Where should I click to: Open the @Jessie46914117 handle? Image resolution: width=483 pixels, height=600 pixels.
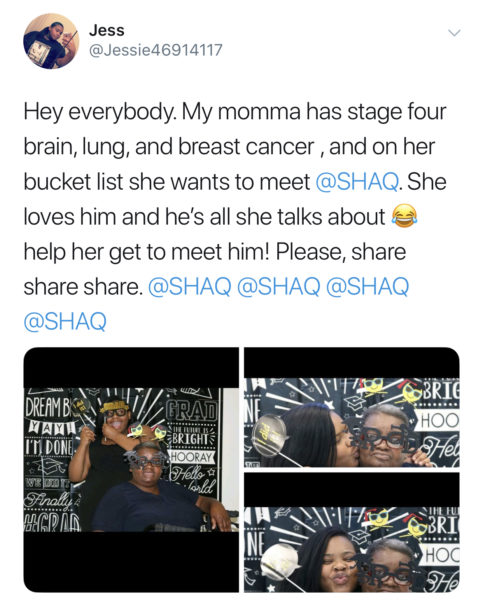tap(155, 50)
